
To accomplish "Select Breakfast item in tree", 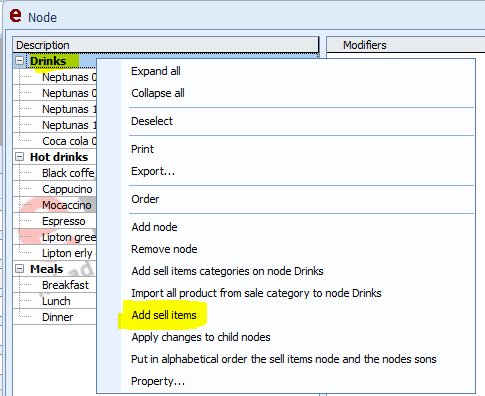I will (65, 285).
